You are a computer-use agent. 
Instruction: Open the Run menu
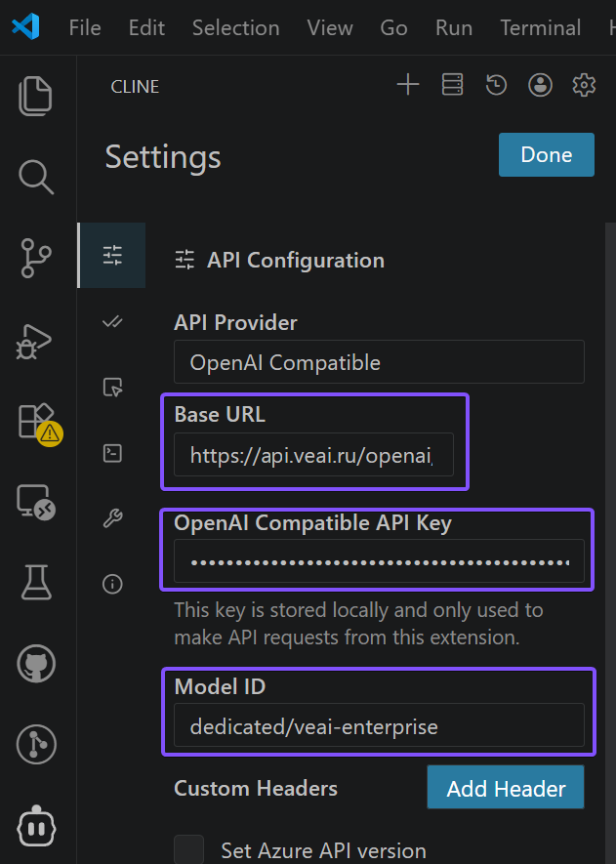(x=454, y=27)
